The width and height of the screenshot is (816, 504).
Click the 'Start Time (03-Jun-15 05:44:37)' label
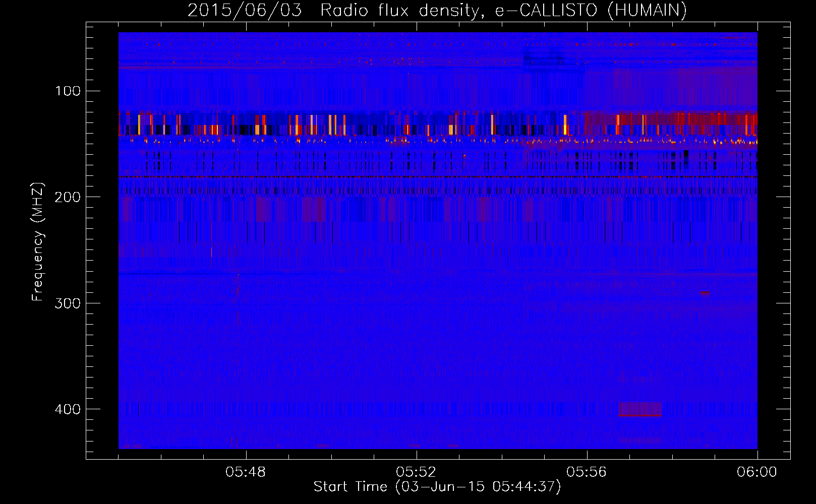point(437,487)
